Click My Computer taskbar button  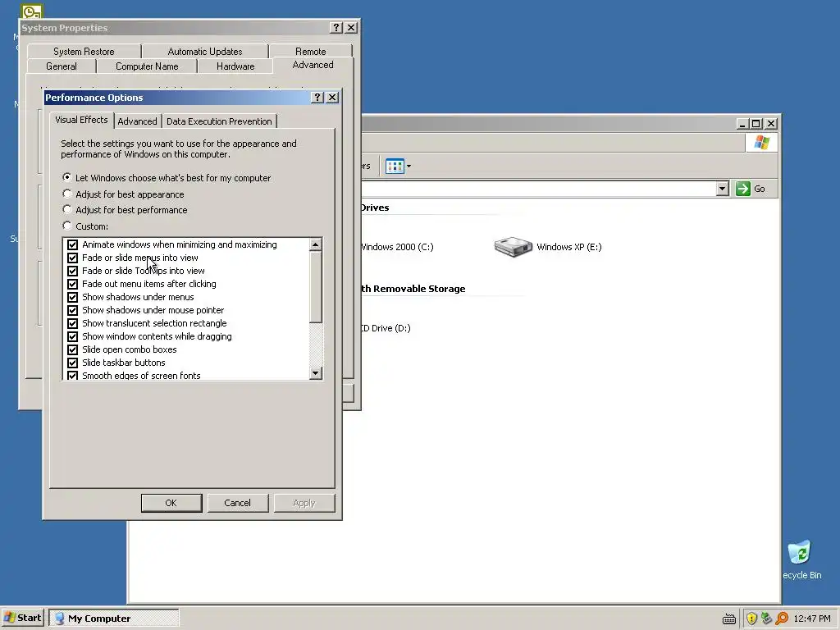pos(113,619)
